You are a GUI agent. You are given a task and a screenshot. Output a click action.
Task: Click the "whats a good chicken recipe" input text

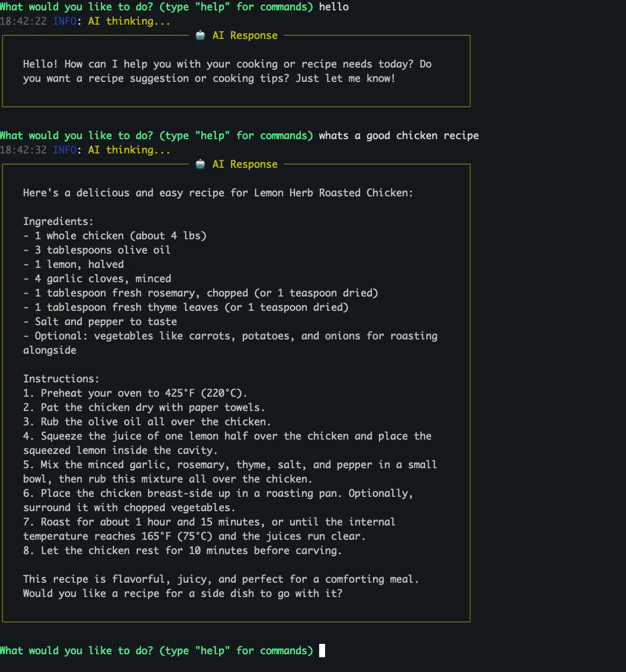click(x=399, y=136)
